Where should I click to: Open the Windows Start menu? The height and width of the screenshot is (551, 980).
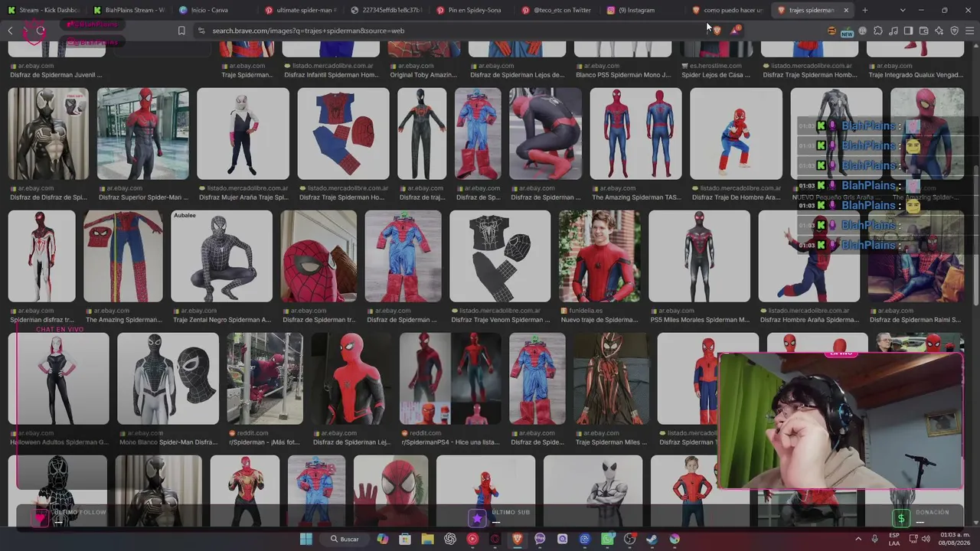(x=306, y=539)
